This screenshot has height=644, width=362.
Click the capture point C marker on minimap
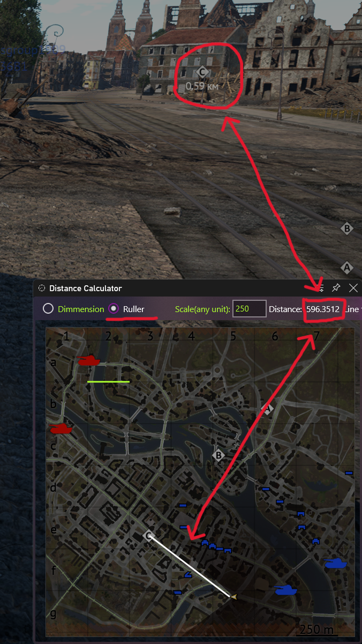149,536
